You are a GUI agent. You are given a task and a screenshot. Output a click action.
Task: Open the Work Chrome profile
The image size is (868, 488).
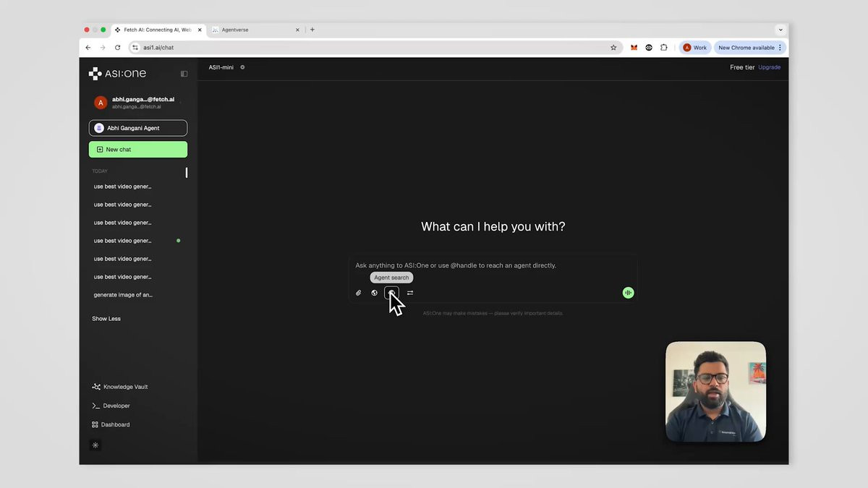point(694,48)
